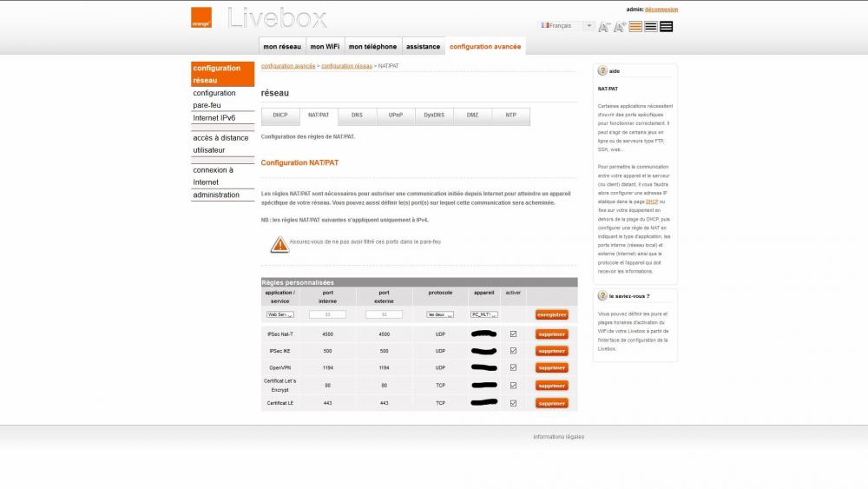
Task: Click the '443' port externe cell
Action: [x=384, y=403]
